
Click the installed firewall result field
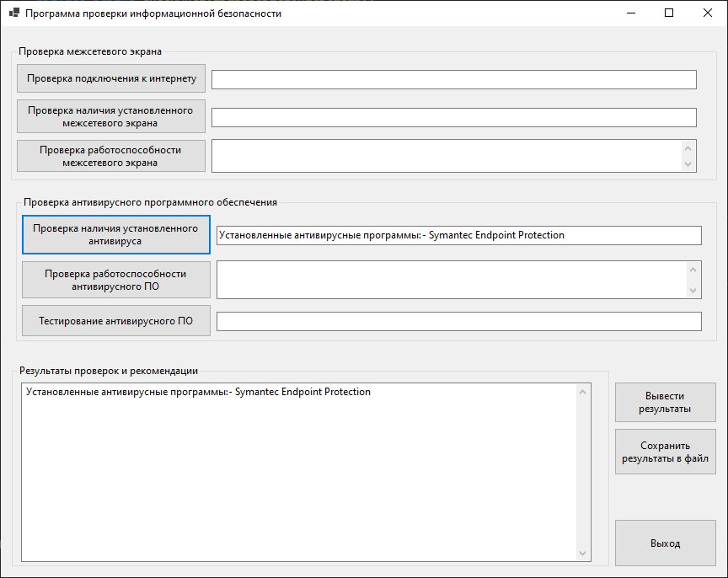tap(454, 117)
